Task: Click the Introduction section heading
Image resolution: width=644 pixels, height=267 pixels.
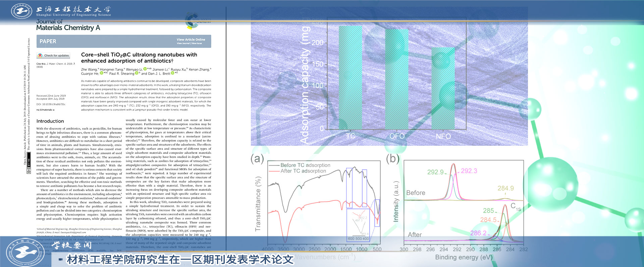Action: (50, 121)
